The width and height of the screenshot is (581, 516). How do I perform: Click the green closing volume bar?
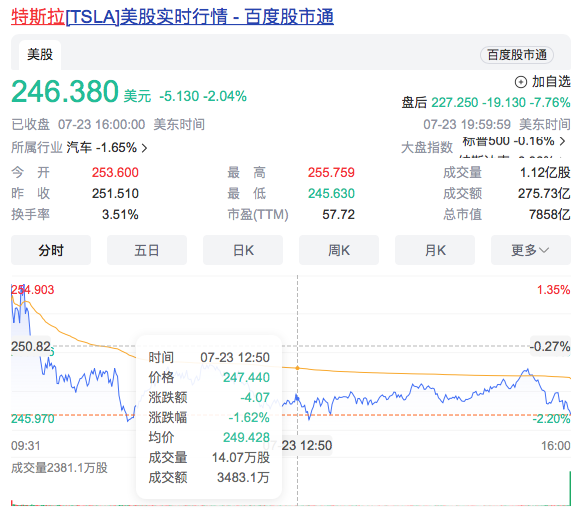pyautogui.click(x=570, y=488)
